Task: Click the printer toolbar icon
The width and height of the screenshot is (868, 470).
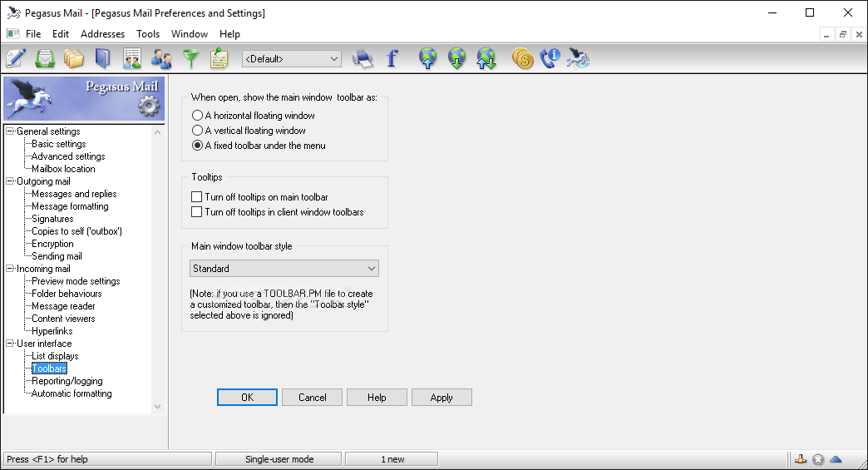Action: tap(362, 58)
